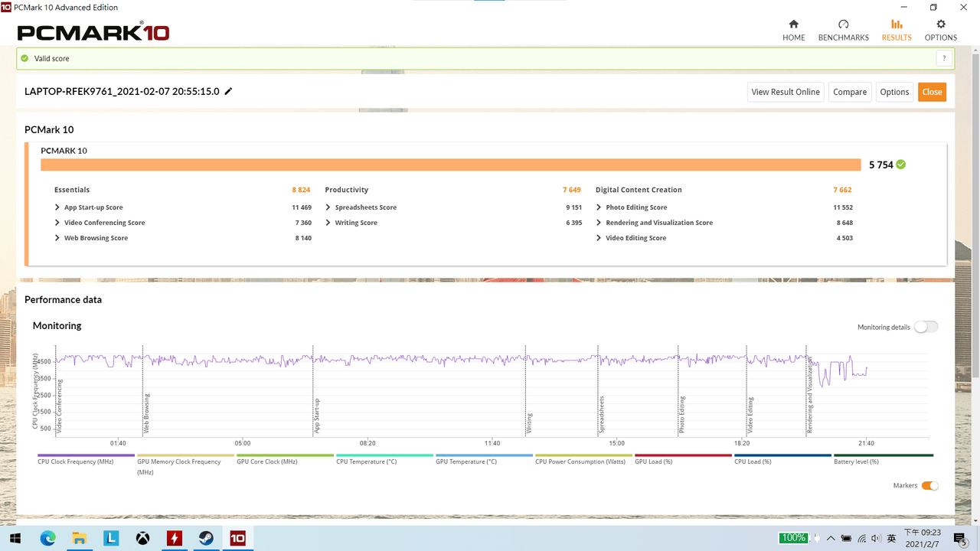Toggle Battery level dark green legend
The width and height of the screenshot is (980, 551).
[884, 459]
